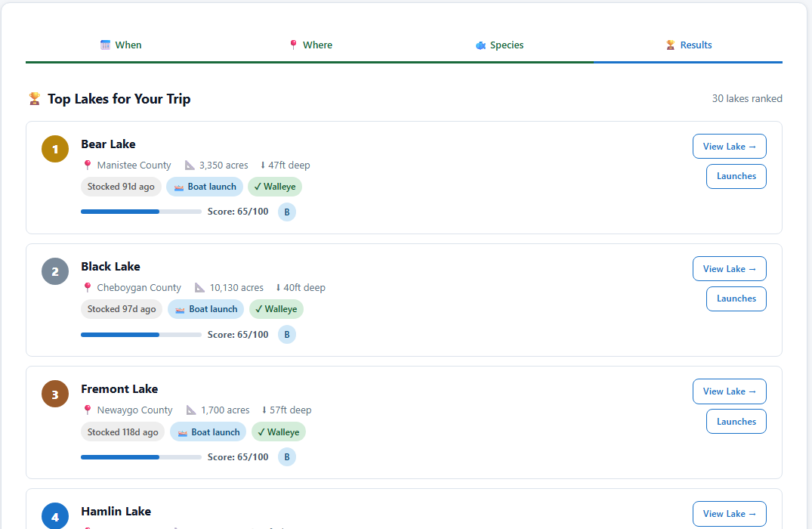Go back to the When tab

[120, 45]
